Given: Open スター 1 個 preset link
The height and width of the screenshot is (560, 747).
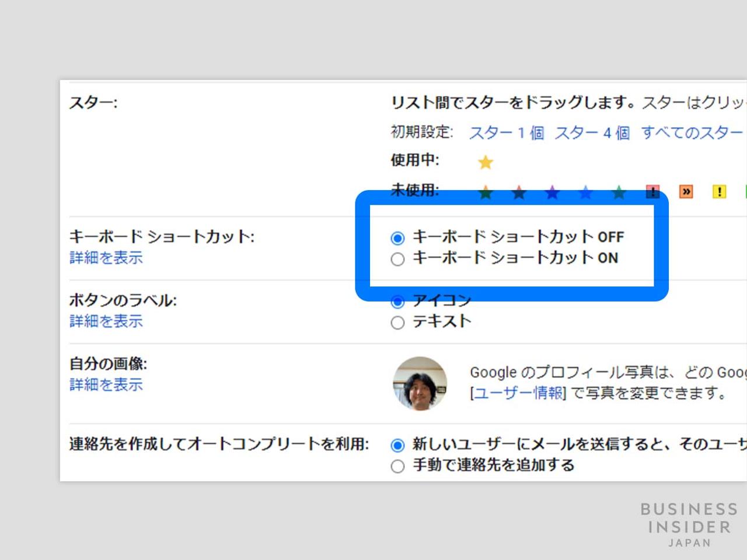Looking at the screenshot, I should (507, 133).
